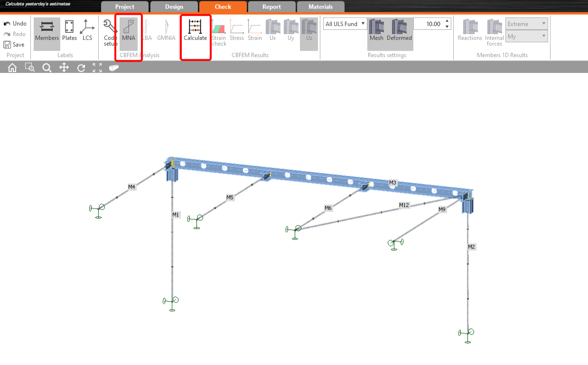Show Uy deformation results
Viewport: 588px width, 365px height.
click(291, 30)
